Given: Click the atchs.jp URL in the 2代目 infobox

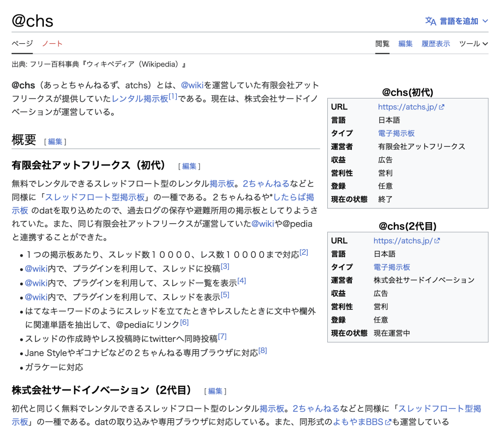Looking at the screenshot, I should 403,241.
